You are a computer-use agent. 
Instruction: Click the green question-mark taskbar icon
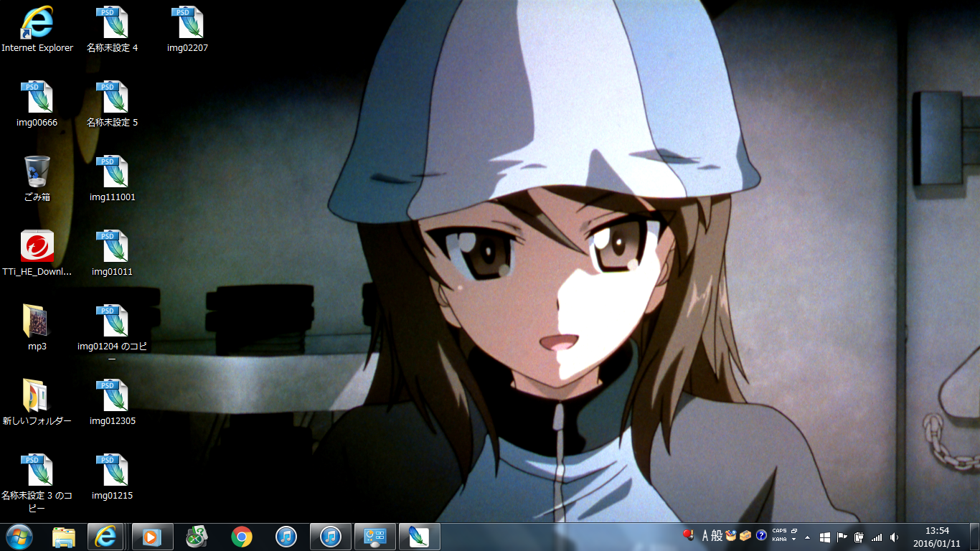(x=197, y=537)
